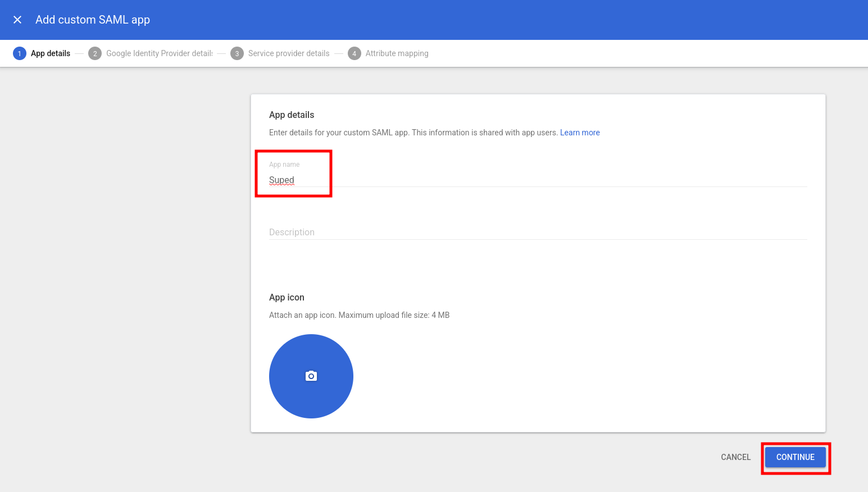Click the "Maximum upload file size: 4 MB" text
Screen dimensions: 868x492
(394, 315)
